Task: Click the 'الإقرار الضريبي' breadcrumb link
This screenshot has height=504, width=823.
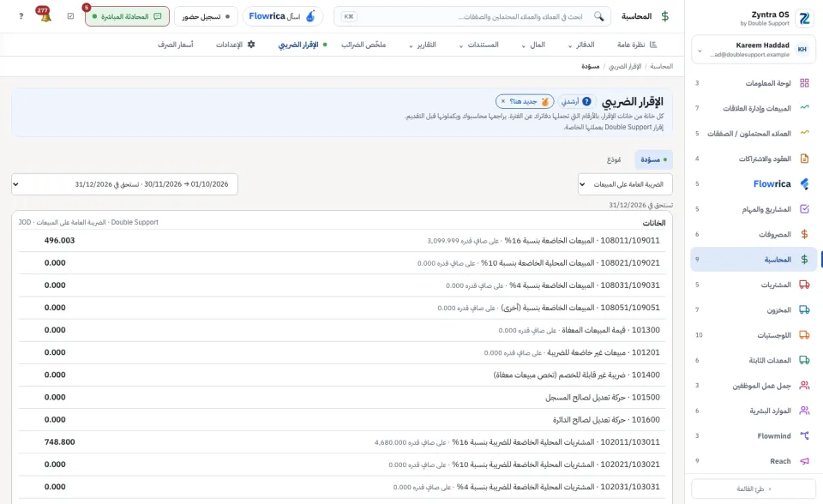Action: 625,66
